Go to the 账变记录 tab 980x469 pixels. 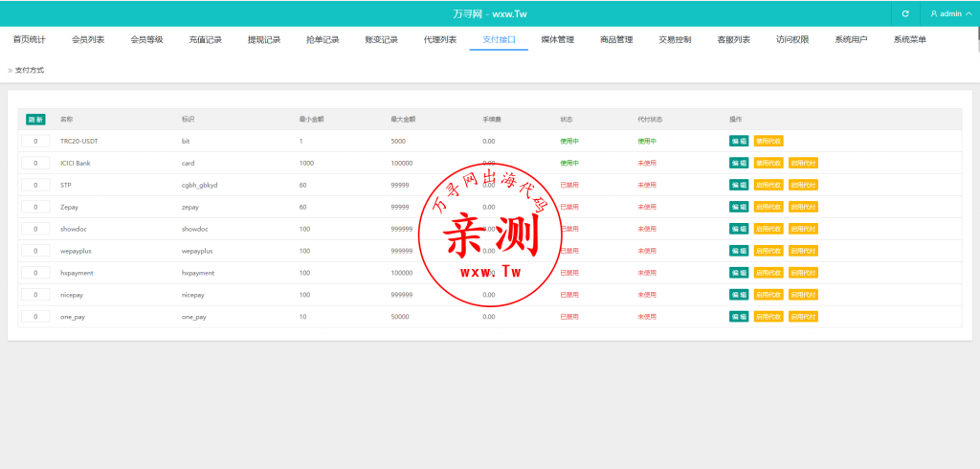point(382,39)
